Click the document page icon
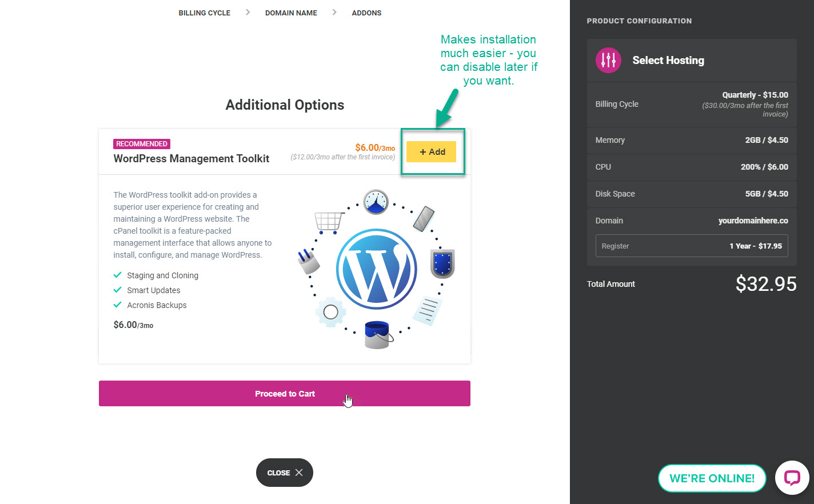The image size is (814, 504). [428, 310]
